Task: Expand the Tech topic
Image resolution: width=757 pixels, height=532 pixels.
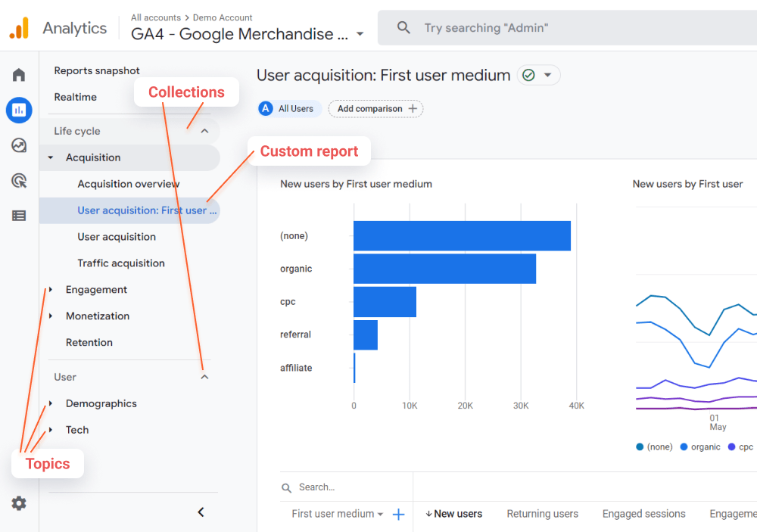Action: point(51,430)
